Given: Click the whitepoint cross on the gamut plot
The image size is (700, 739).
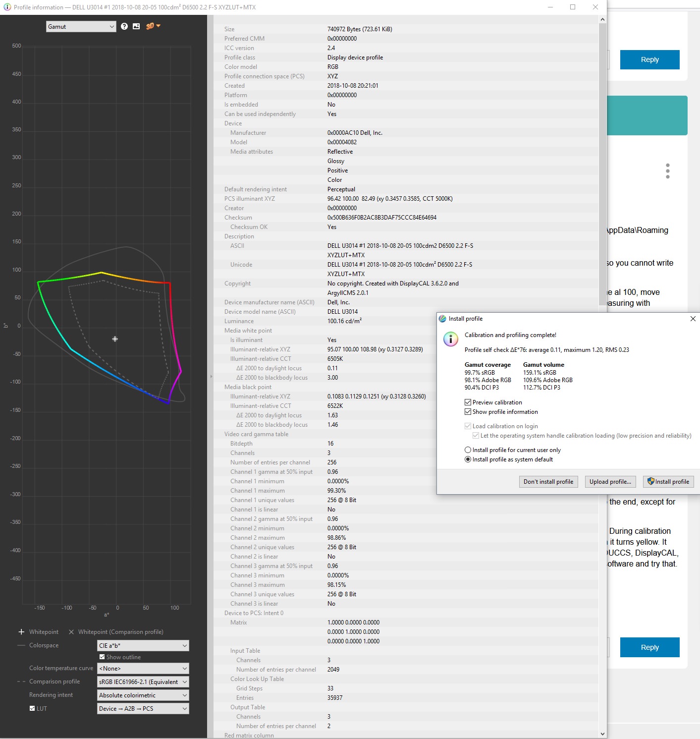Looking at the screenshot, I should pos(115,339).
